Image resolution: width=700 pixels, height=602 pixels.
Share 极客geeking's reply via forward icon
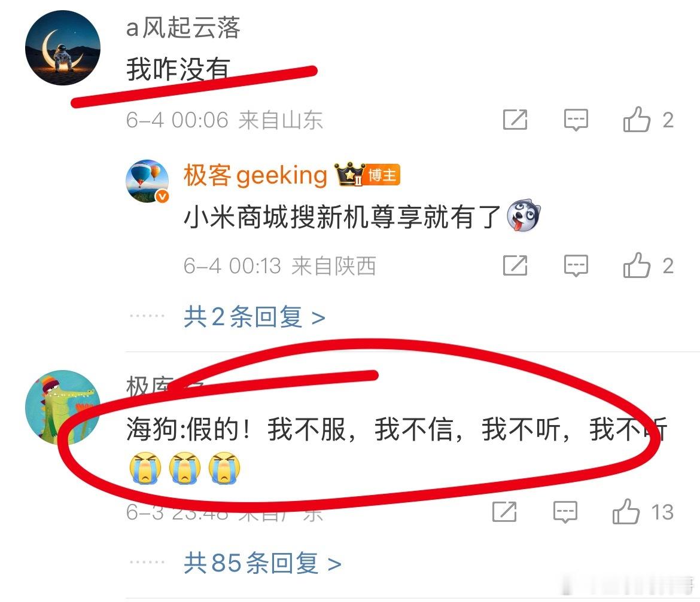click(515, 266)
